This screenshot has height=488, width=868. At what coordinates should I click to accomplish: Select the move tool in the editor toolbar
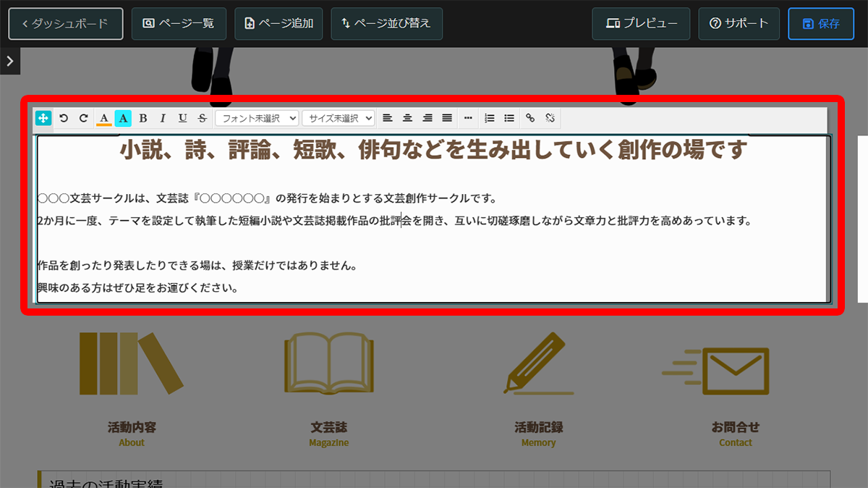coord(43,118)
